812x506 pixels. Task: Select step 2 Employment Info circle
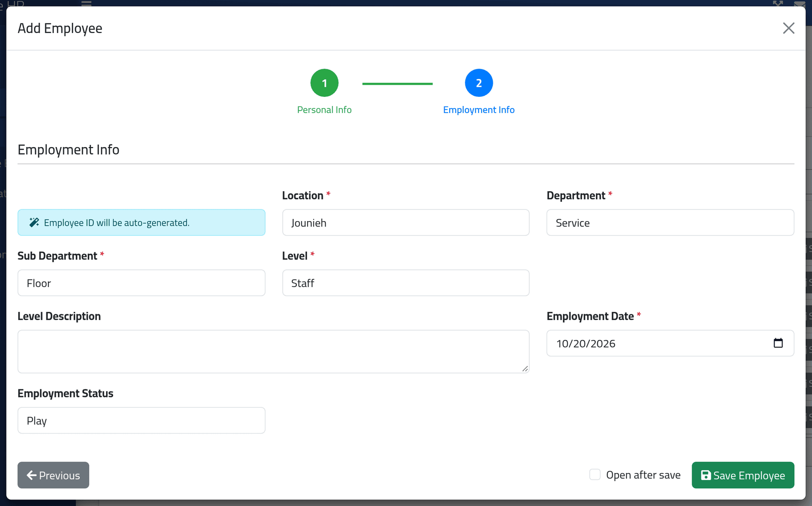(479, 83)
